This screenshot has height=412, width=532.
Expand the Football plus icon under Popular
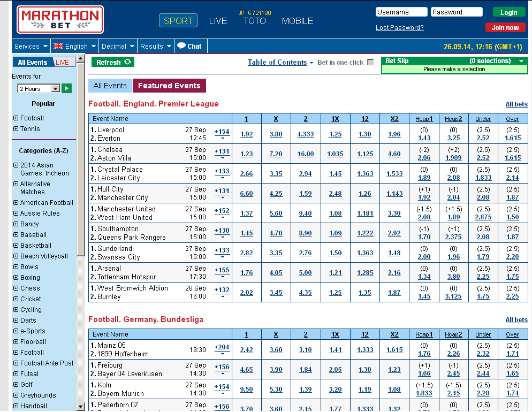16,118
